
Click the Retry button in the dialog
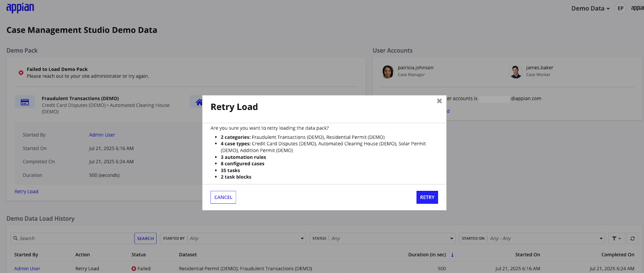coord(427,197)
